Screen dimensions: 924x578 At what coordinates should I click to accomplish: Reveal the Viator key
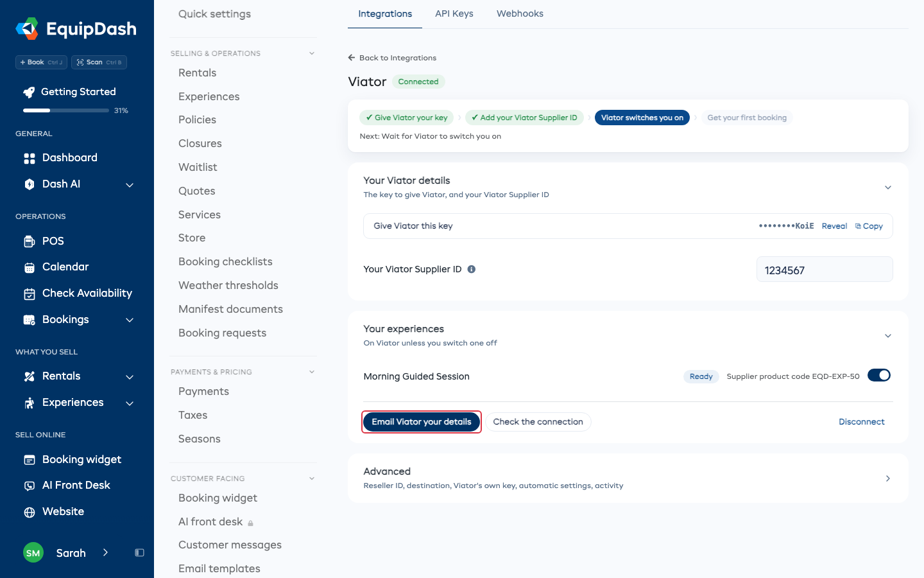pyautogui.click(x=834, y=226)
